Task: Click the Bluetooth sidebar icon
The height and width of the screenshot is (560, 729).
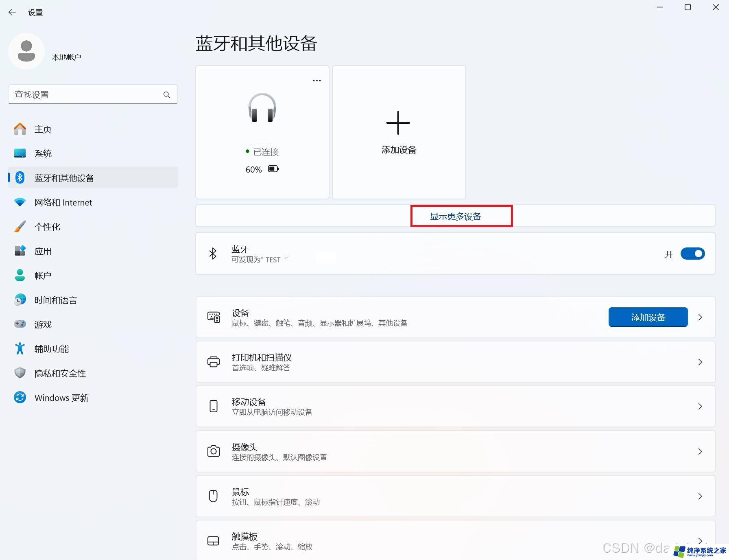Action: pyautogui.click(x=20, y=177)
